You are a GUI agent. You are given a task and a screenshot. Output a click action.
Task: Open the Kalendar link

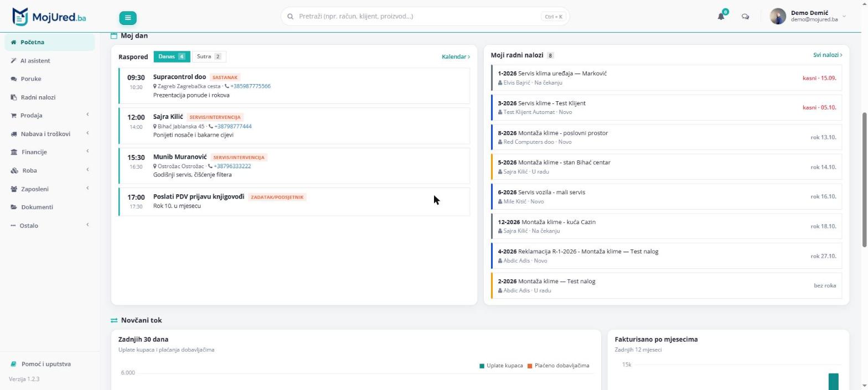coord(456,56)
